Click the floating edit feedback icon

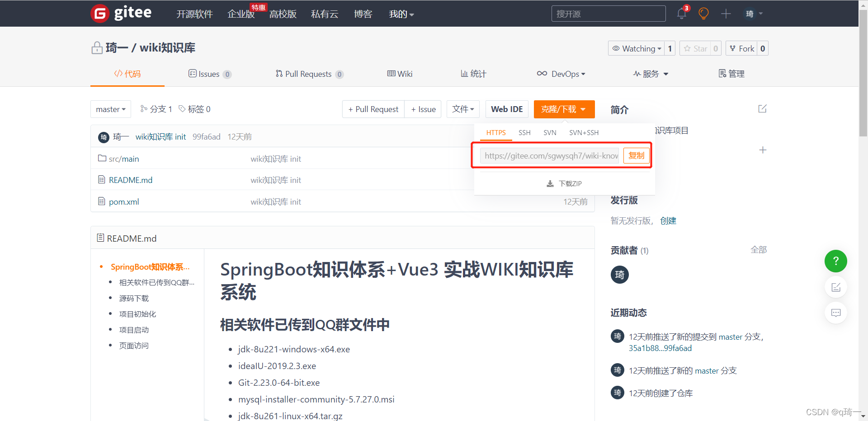(x=836, y=287)
